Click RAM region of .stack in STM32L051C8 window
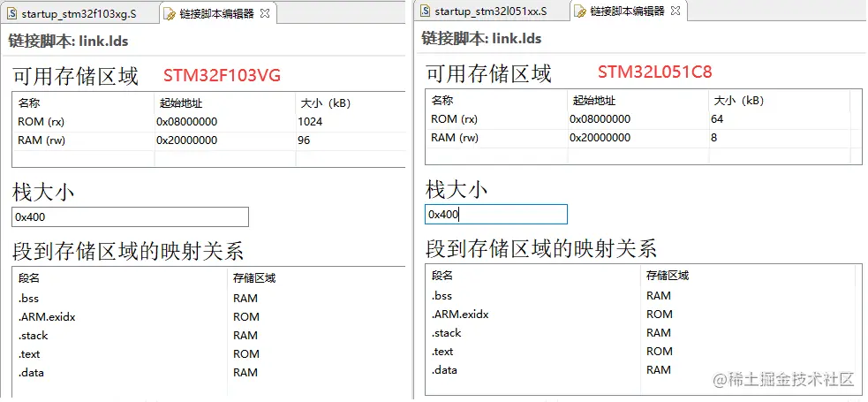Image resolution: width=868 pixels, height=402 pixels. coord(659,333)
